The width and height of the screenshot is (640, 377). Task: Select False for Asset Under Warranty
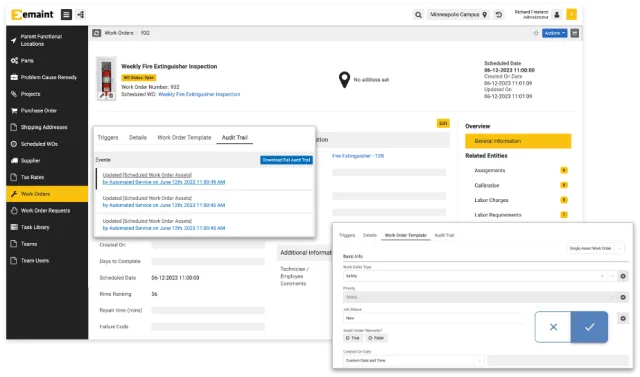click(376, 338)
